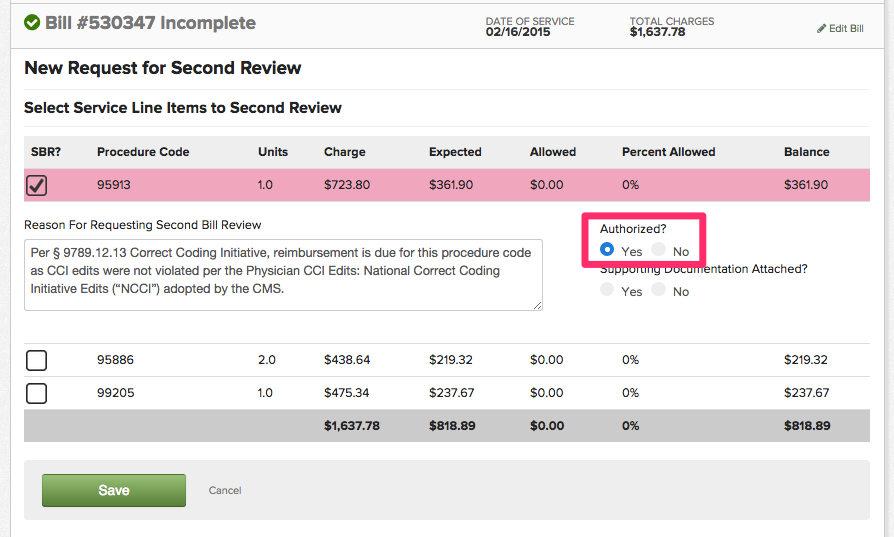Click the total charge $1,637.78 in totals row
Viewport: 894px width, 537px height.
pos(352,426)
